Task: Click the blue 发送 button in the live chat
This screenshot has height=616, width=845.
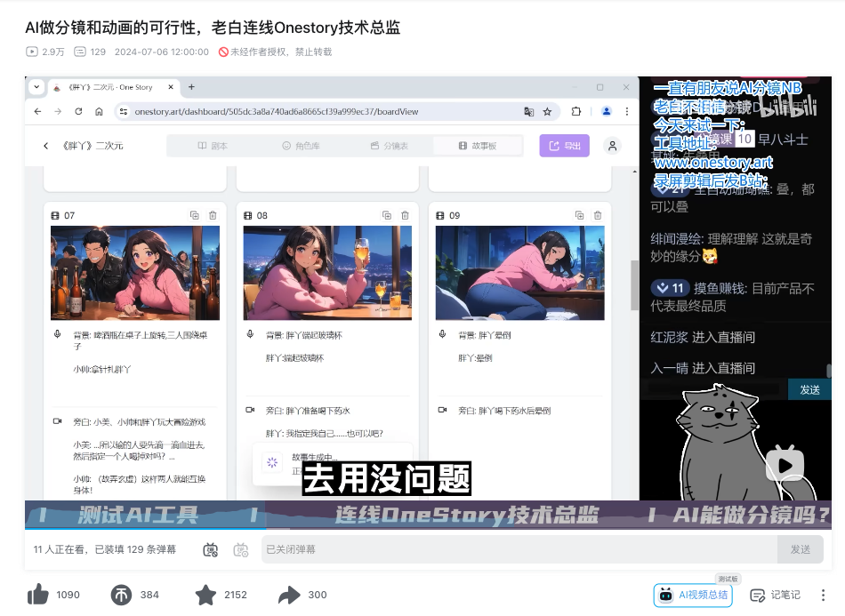Action: (809, 389)
